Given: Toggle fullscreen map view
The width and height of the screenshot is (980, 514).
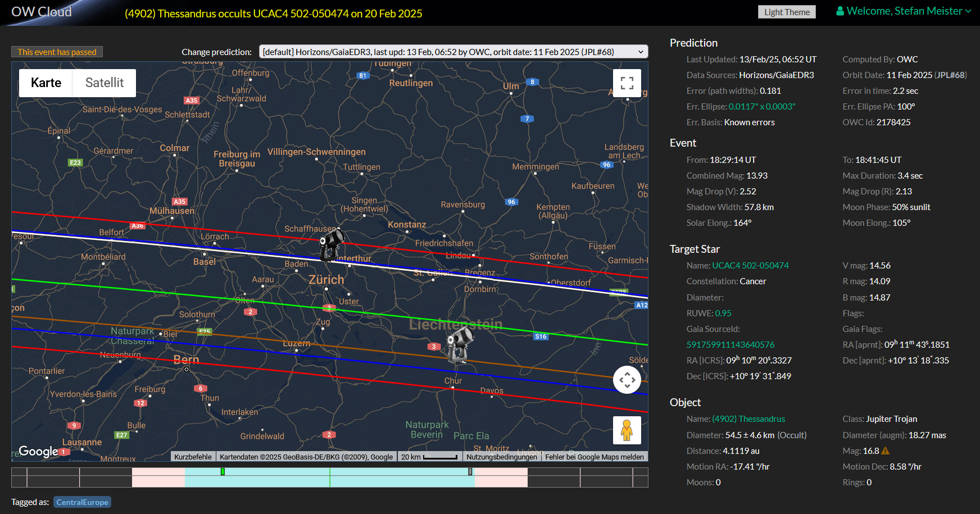Looking at the screenshot, I should (x=627, y=83).
